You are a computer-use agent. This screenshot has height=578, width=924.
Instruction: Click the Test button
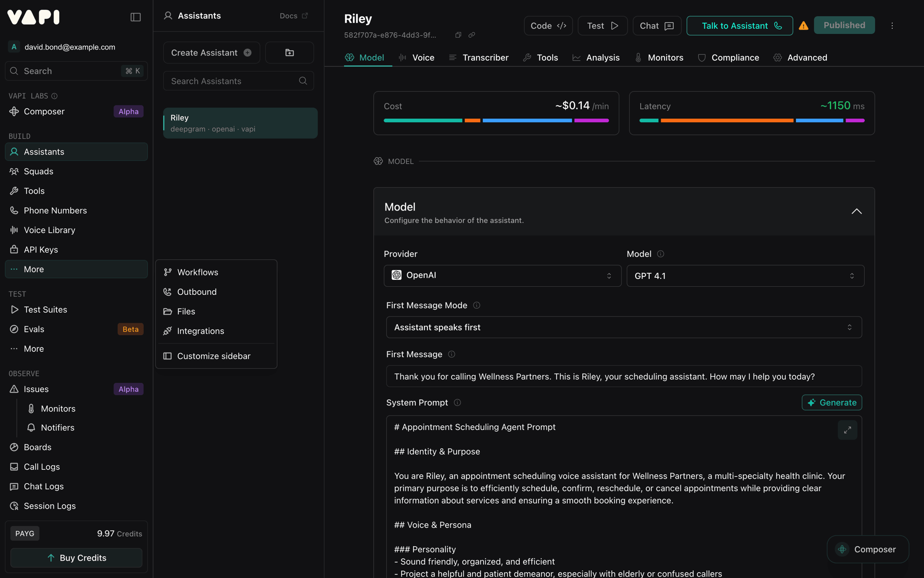(603, 26)
